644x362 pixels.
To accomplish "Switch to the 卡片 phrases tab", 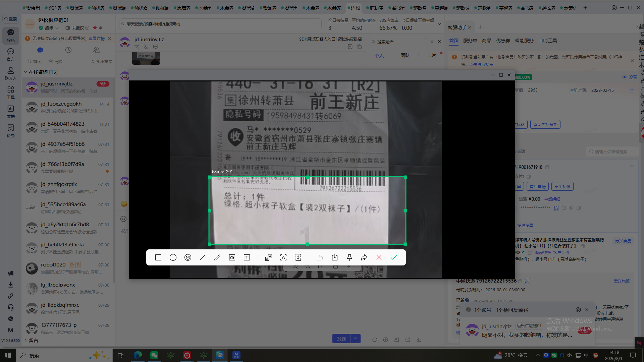I will coord(432,55).
